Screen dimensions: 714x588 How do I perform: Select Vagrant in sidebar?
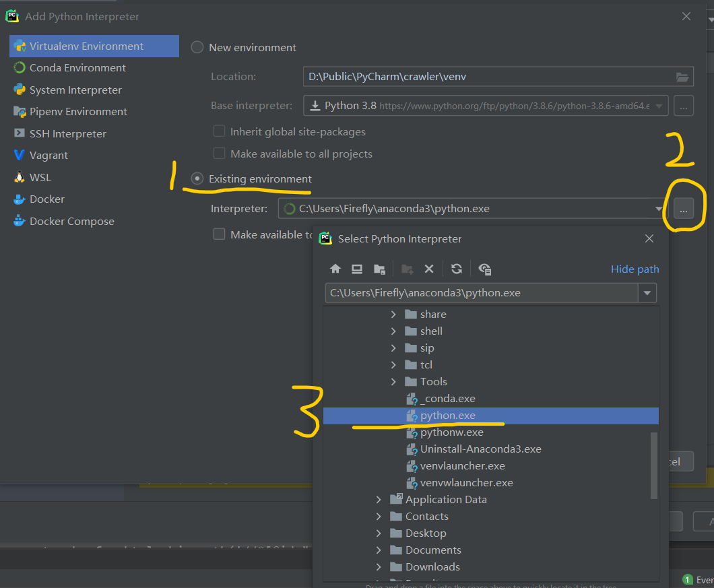point(94,156)
